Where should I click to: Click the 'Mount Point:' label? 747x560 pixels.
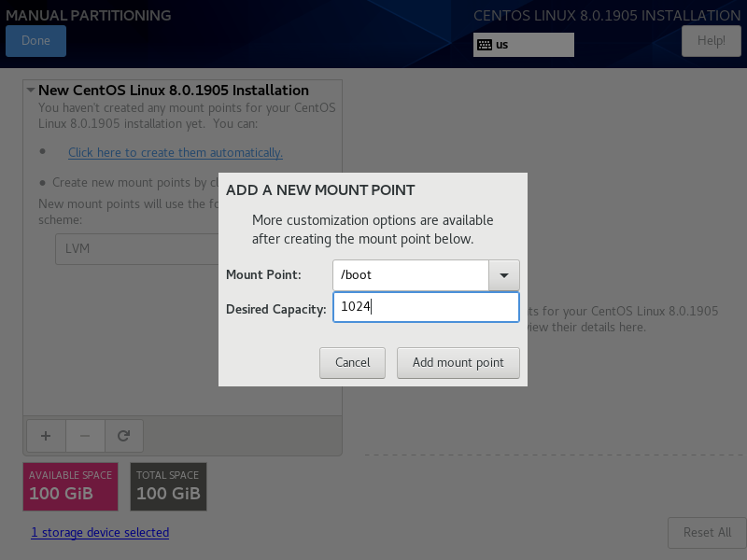(263, 274)
